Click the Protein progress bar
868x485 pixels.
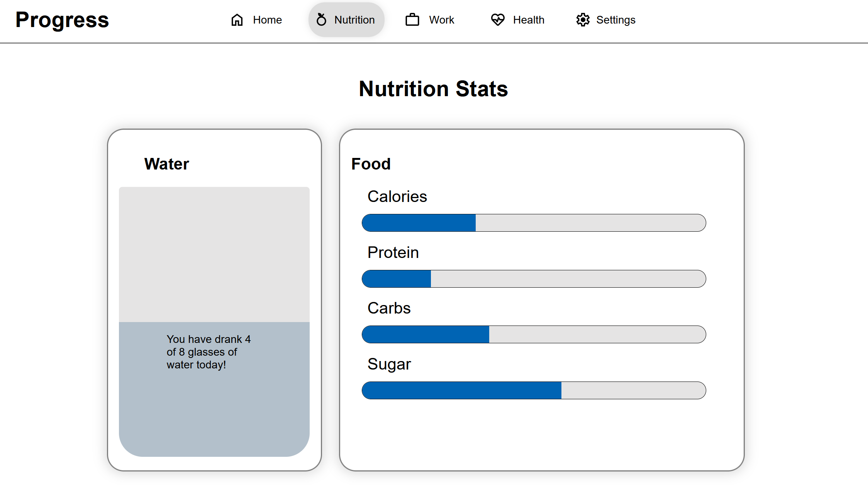pos(534,279)
